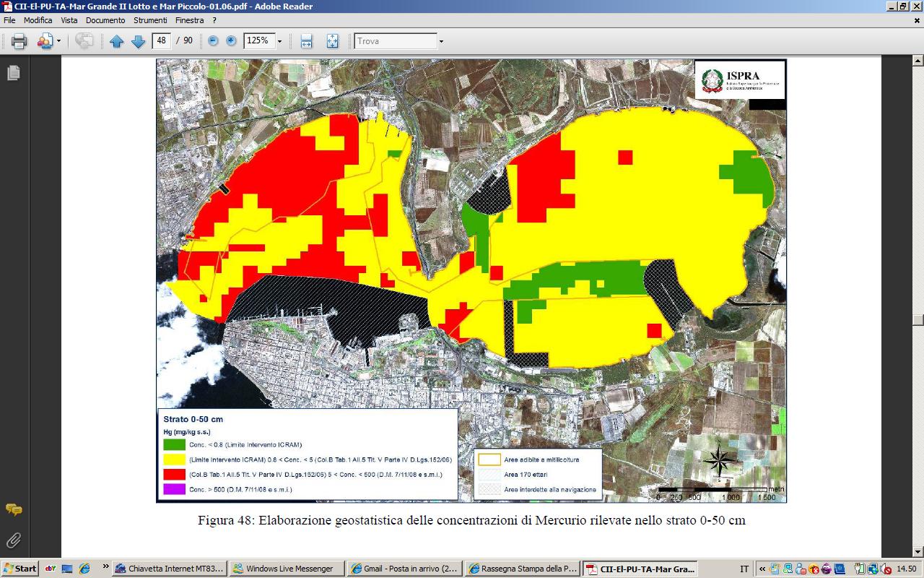Screen dimensions: 924x578
Task: Click the Print icon in the toolbar
Action: (x=19, y=41)
